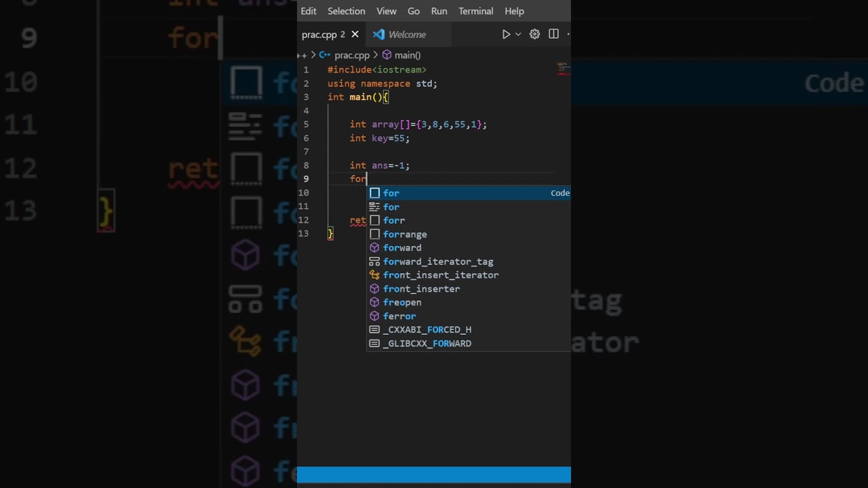Click the cube icon beside 'front_inserter'
868x488 pixels.
[x=374, y=289]
